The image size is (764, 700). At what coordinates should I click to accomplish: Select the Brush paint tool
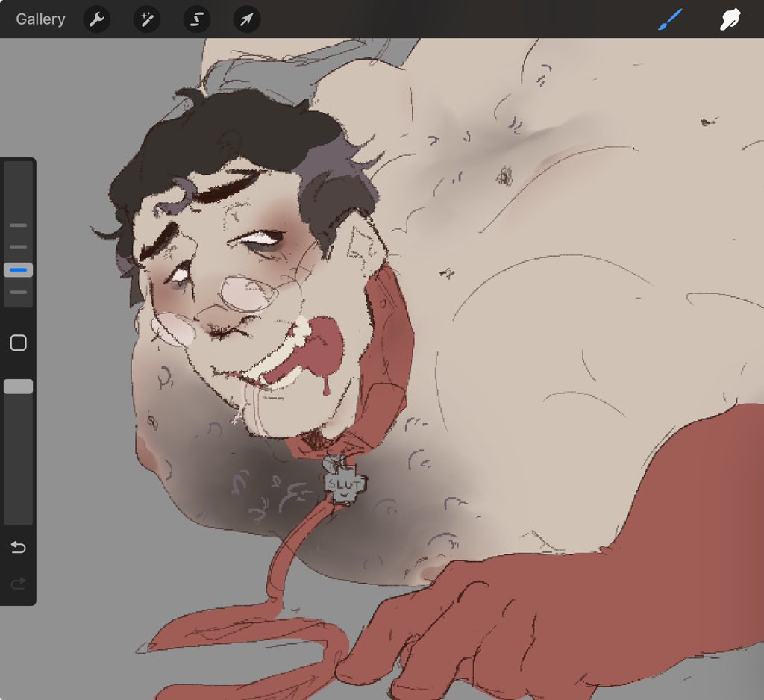click(x=670, y=19)
